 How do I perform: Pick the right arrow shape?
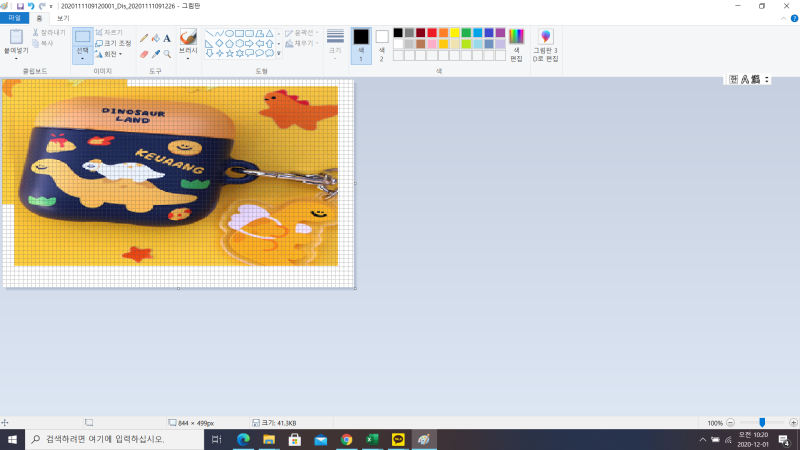tap(249, 43)
